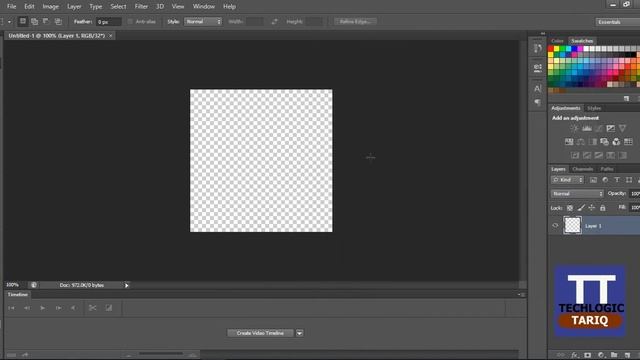Open the 3D menu
This screenshot has width=640, height=360.
tap(160, 7)
